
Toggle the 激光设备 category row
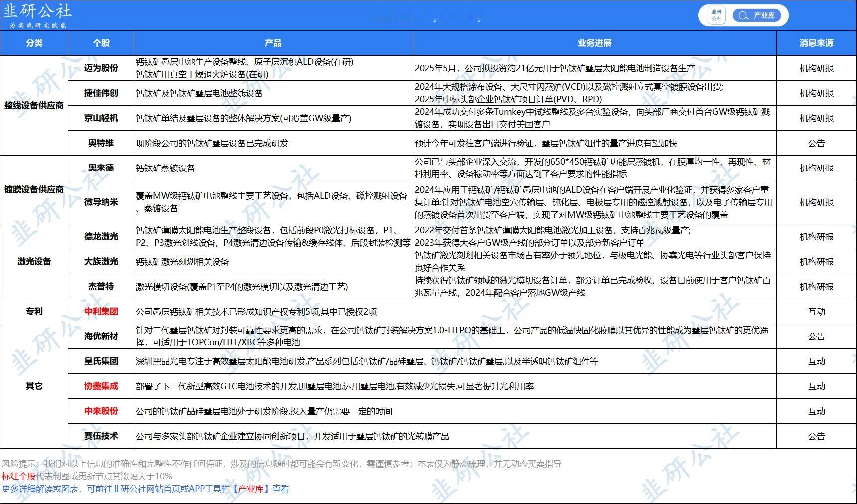(x=34, y=261)
